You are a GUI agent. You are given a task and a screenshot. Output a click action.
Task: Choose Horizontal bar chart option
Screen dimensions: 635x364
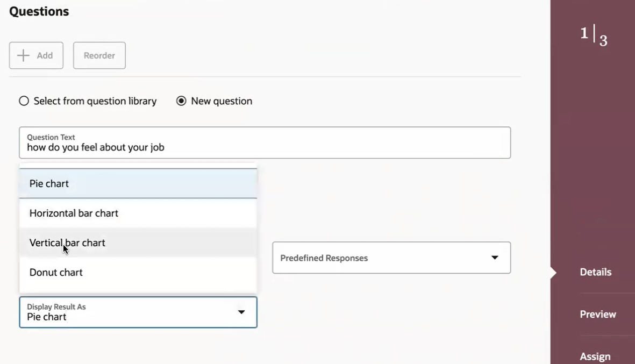click(x=138, y=213)
